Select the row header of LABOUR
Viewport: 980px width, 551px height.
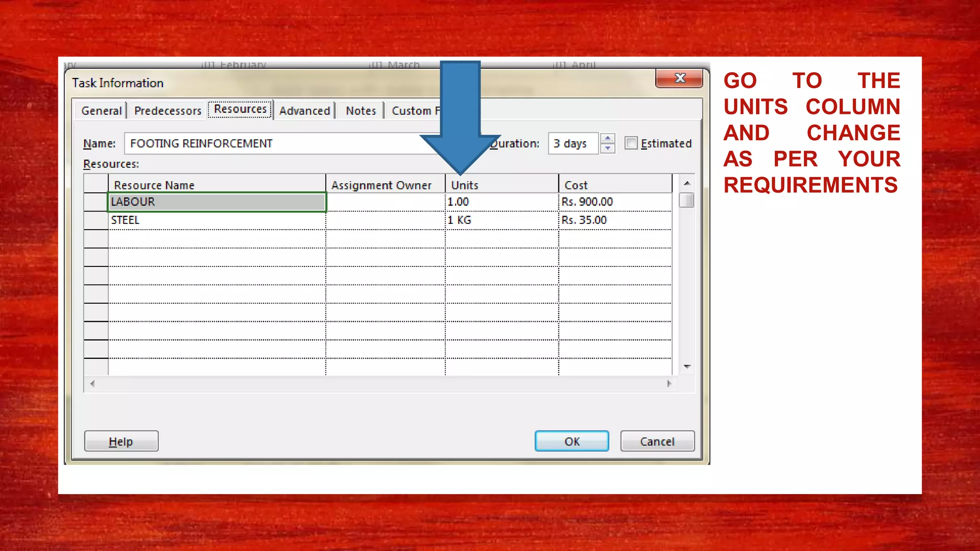[x=96, y=202]
